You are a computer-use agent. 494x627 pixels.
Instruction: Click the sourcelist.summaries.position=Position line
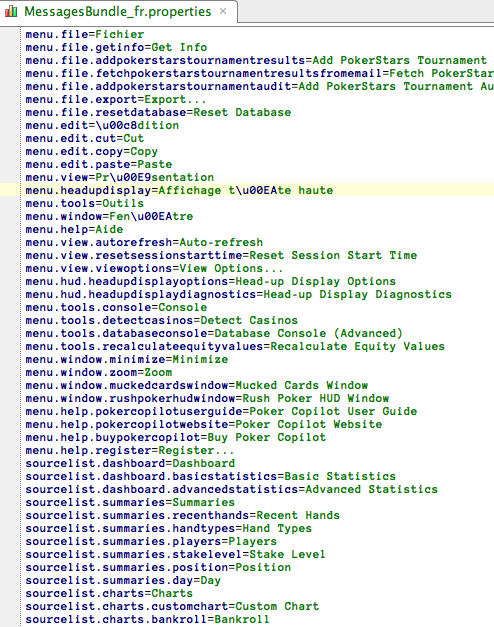point(158,567)
